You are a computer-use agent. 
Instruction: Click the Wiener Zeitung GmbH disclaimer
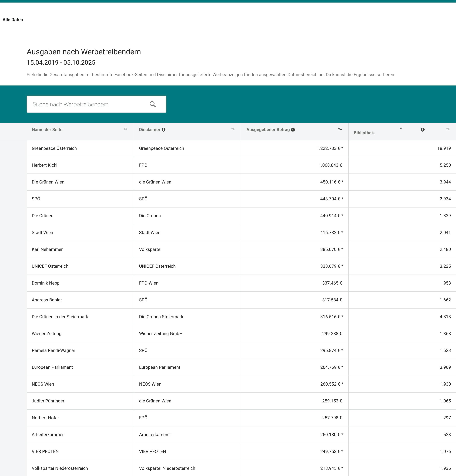click(x=161, y=334)
